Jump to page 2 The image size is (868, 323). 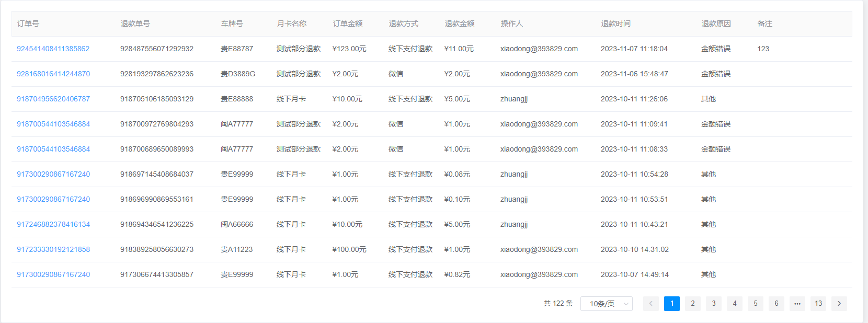[x=692, y=304]
